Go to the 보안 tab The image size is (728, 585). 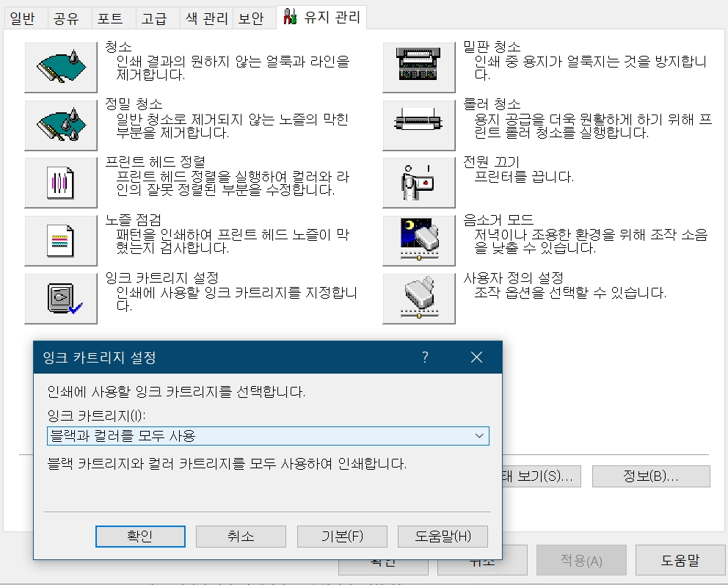(251, 18)
